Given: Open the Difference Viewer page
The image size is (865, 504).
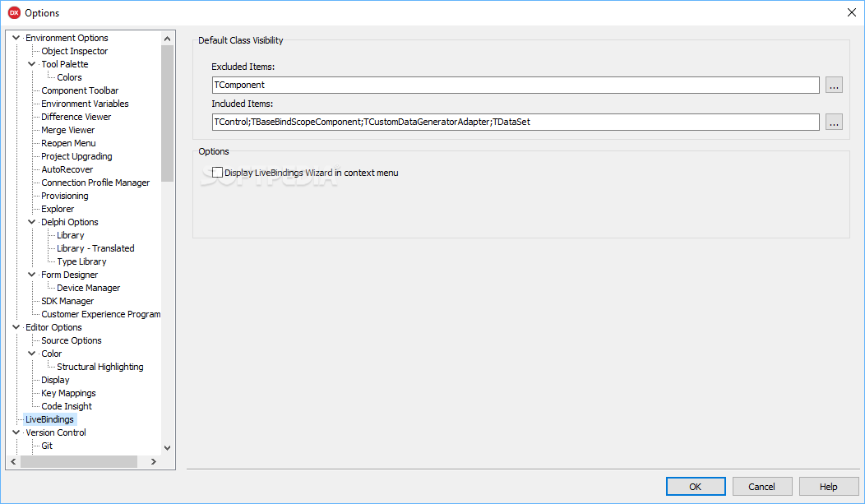Looking at the screenshot, I should pos(76,117).
